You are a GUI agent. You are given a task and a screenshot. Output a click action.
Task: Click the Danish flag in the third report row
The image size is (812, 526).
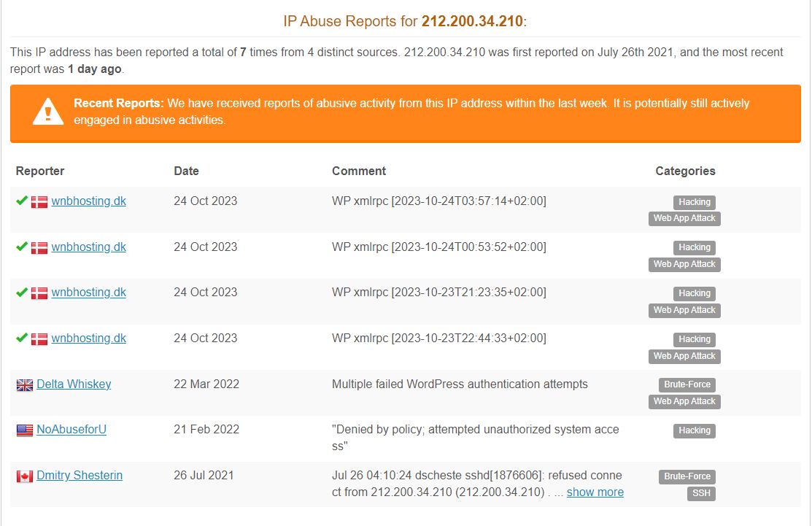click(39, 293)
